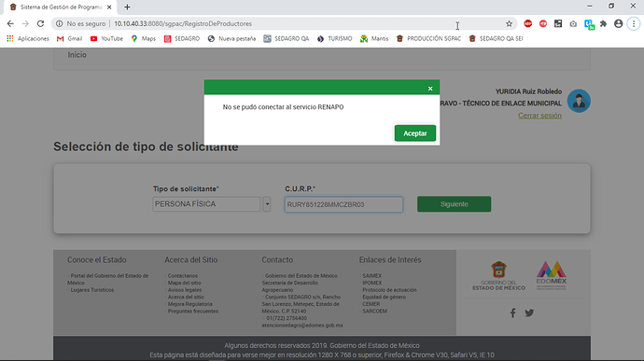
Task: Open the Chrome three-dot menu
Action: [634, 24]
